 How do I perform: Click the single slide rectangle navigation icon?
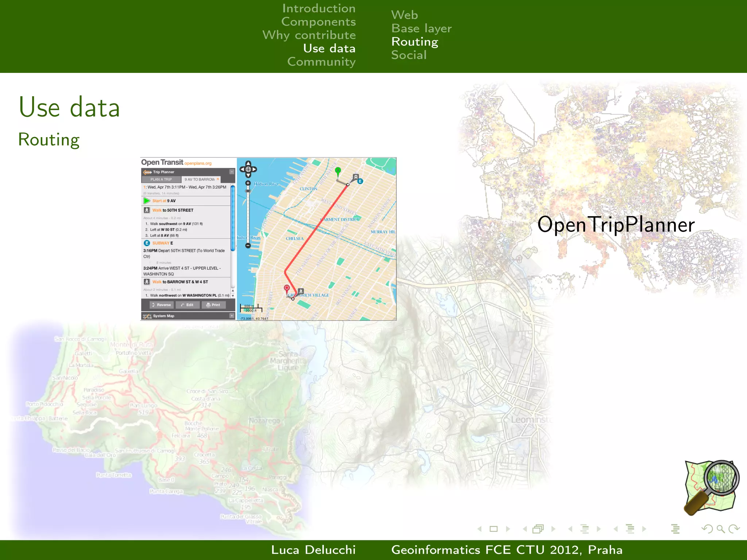pos(494,529)
